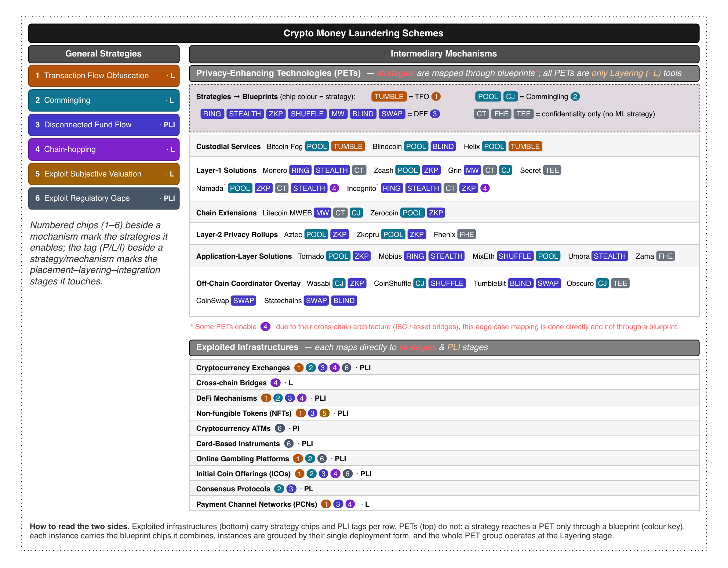Click the Payment Channel Networks (PCNs) row label
The image size is (728, 568).
[x=256, y=504]
